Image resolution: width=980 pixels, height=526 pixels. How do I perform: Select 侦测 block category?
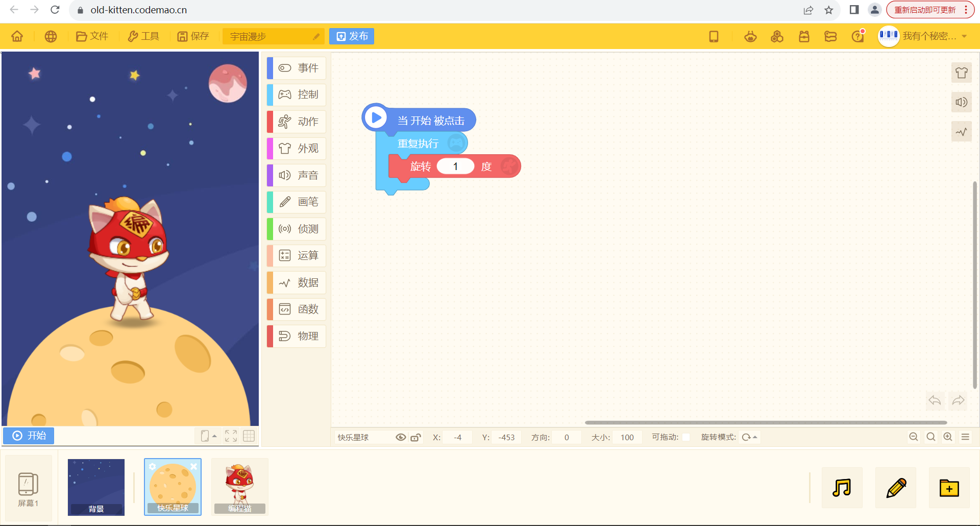296,229
